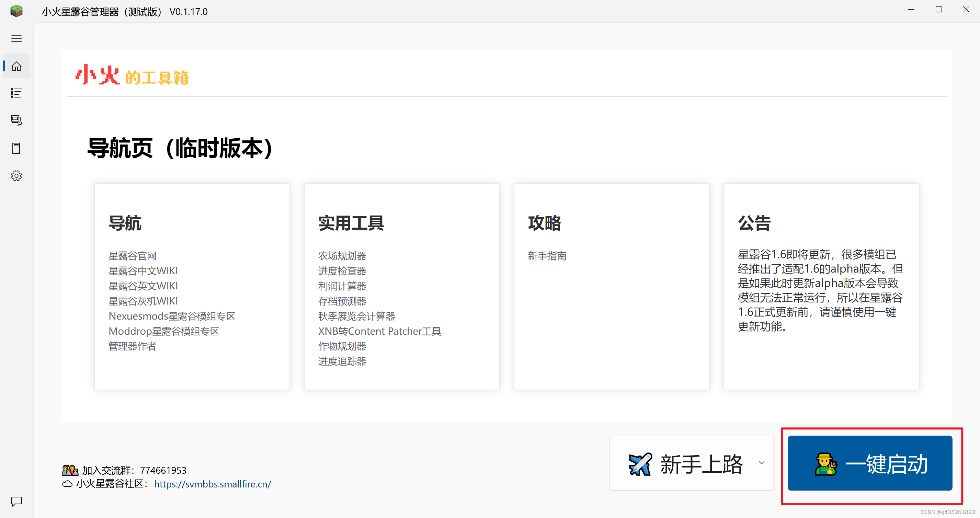Open the 农场规划器 tool link
The width and height of the screenshot is (980, 518).
point(342,256)
